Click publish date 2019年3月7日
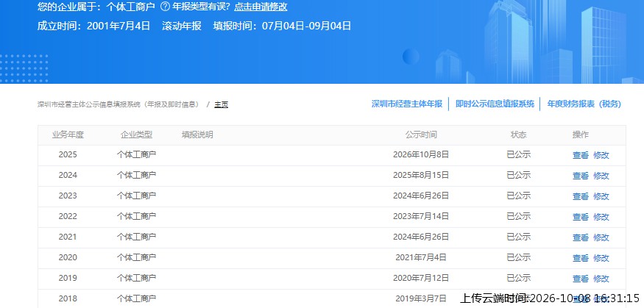This screenshot has width=644, height=308. 421,298
